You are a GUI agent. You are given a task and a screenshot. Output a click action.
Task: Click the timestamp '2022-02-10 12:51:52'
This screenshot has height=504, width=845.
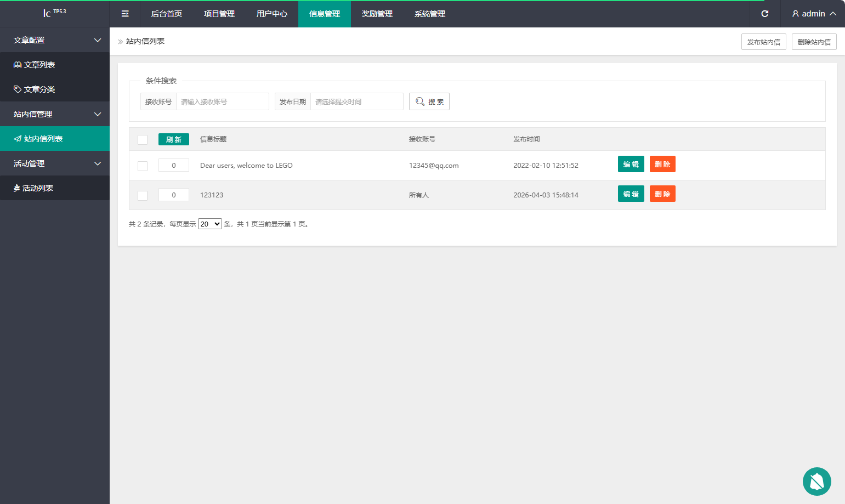(x=546, y=165)
